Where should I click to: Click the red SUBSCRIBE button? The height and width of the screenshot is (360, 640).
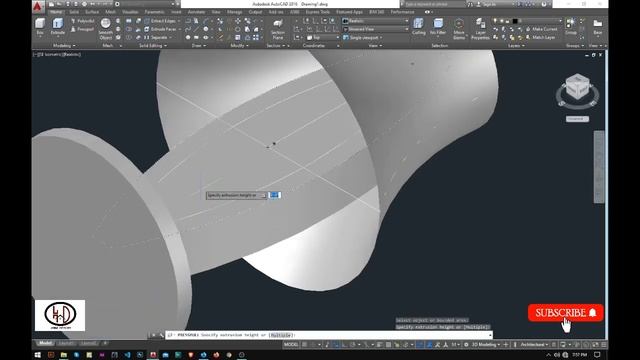pos(565,313)
